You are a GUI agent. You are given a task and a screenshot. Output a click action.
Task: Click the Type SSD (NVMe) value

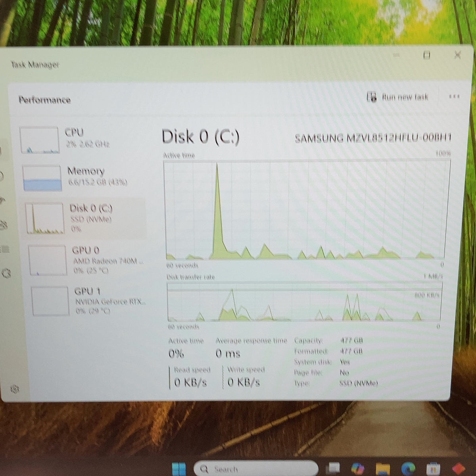tap(359, 383)
